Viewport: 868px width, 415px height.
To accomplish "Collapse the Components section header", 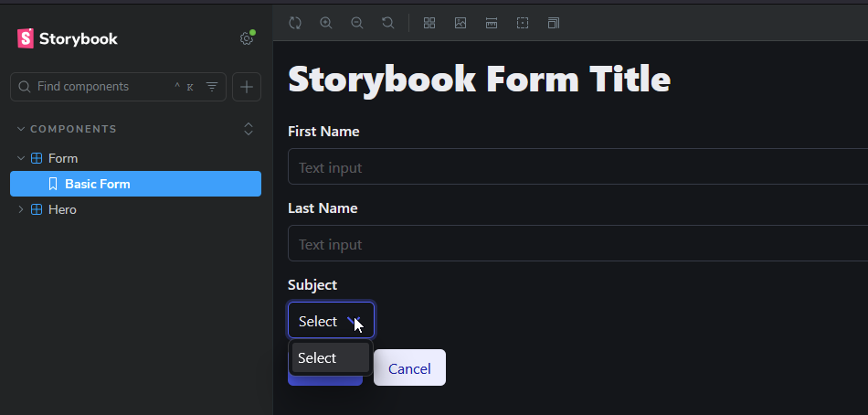I will click(x=67, y=129).
